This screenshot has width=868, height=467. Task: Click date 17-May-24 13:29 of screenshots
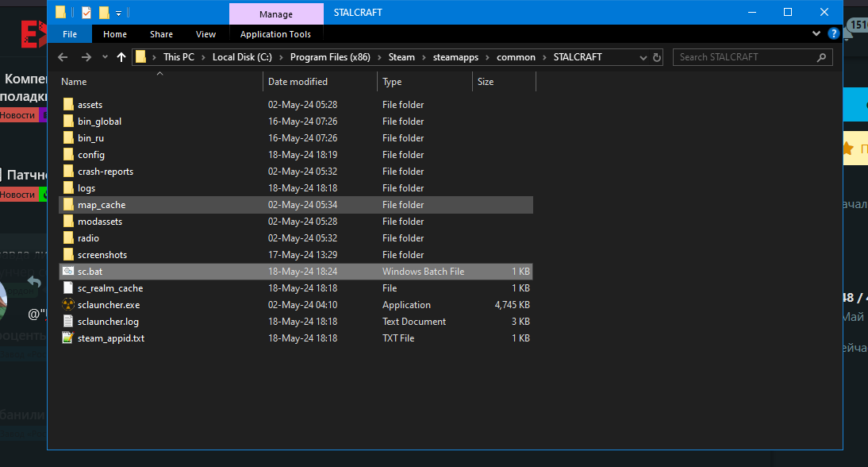[302, 255]
